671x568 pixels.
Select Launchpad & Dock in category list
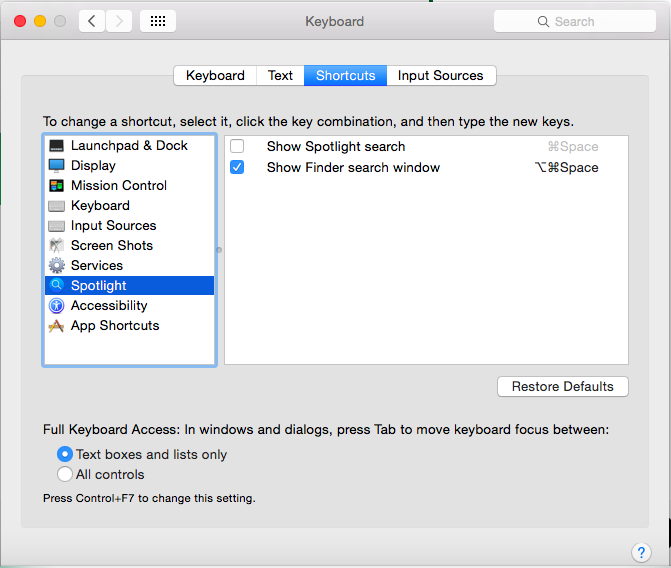pyautogui.click(x=129, y=146)
